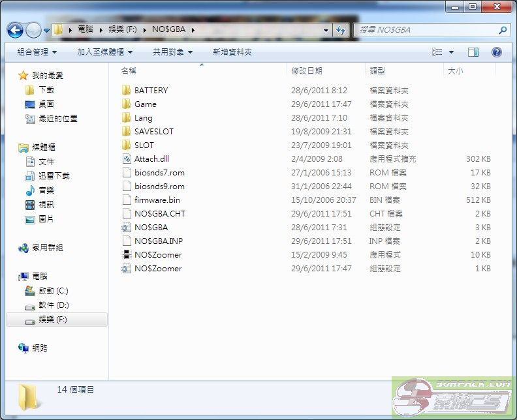Open 音樂 library in sidebar
The image size is (517, 420).
(46, 190)
